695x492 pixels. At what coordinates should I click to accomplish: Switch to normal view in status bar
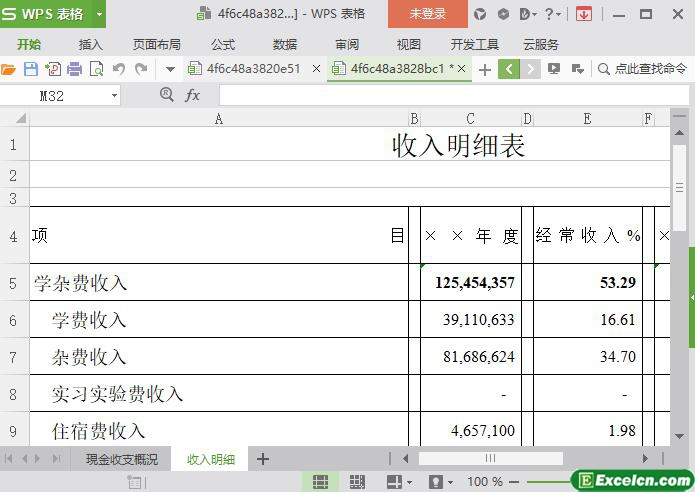[321, 482]
